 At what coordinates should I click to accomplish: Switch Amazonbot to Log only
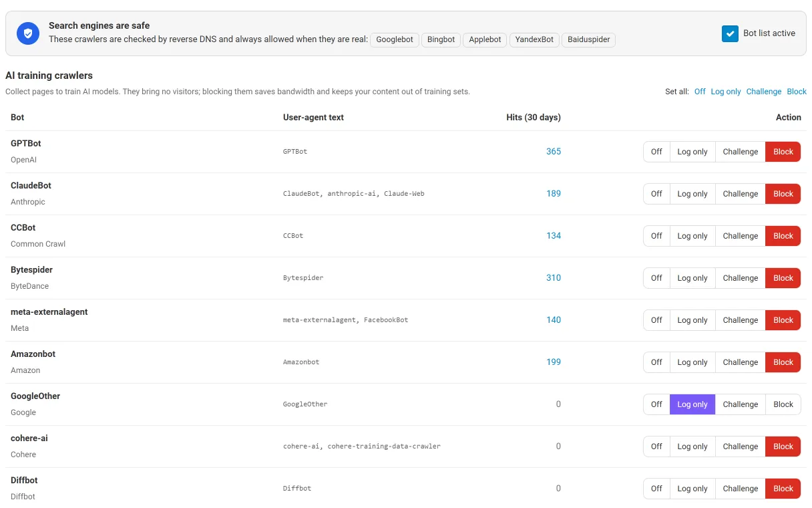pos(692,362)
